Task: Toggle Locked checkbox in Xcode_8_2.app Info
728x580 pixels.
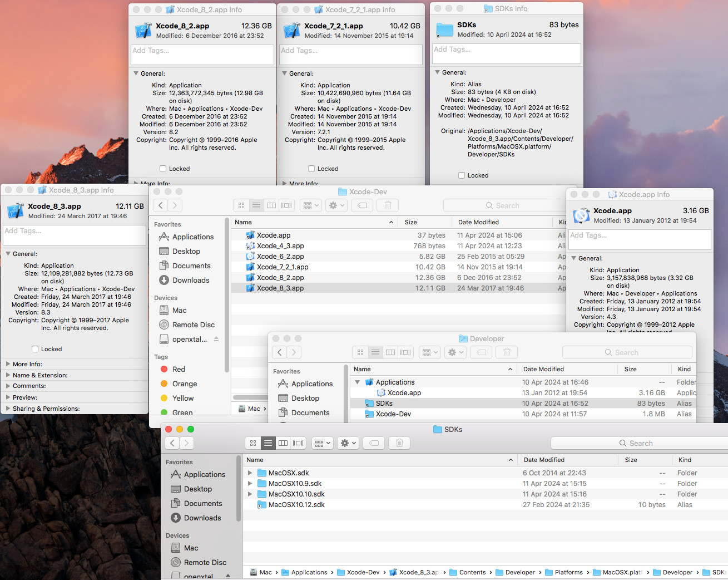Action: (x=163, y=169)
